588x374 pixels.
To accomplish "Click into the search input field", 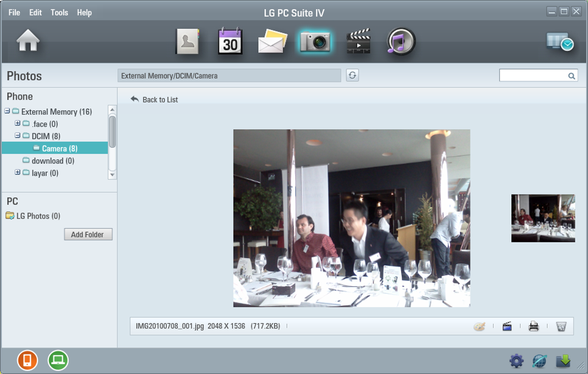I will 534,76.
